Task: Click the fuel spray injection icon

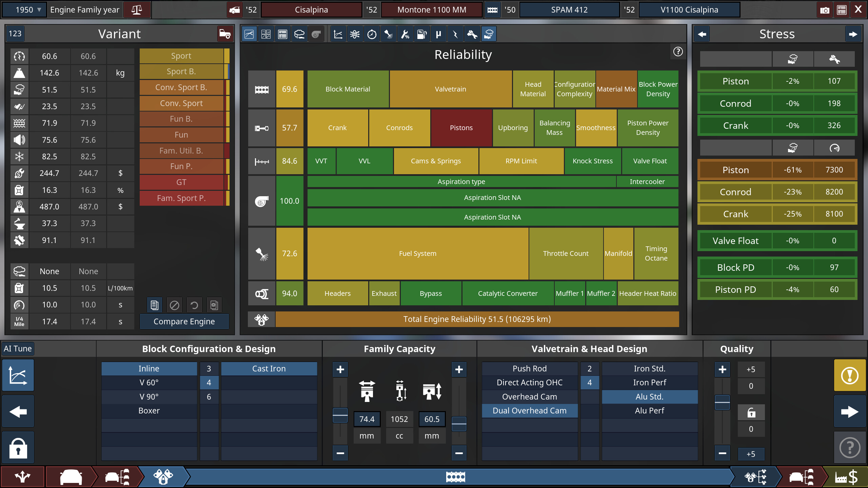Action: [x=389, y=34]
